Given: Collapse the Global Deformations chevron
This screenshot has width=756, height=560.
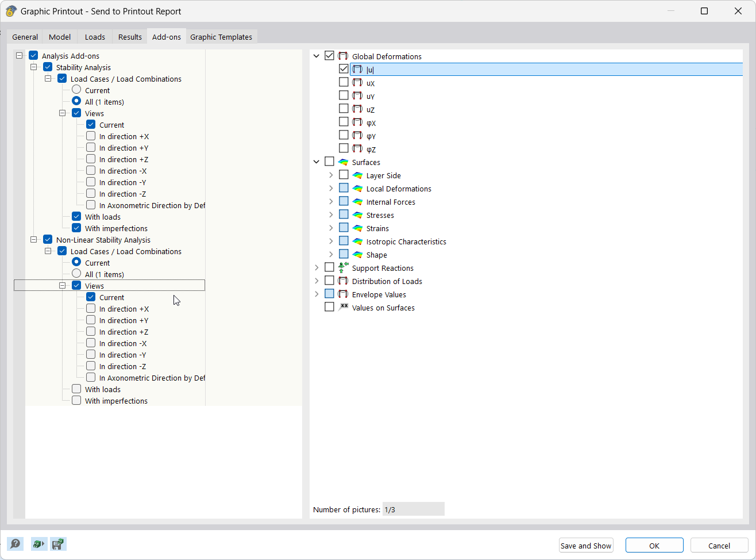Looking at the screenshot, I should pos(317,55).
